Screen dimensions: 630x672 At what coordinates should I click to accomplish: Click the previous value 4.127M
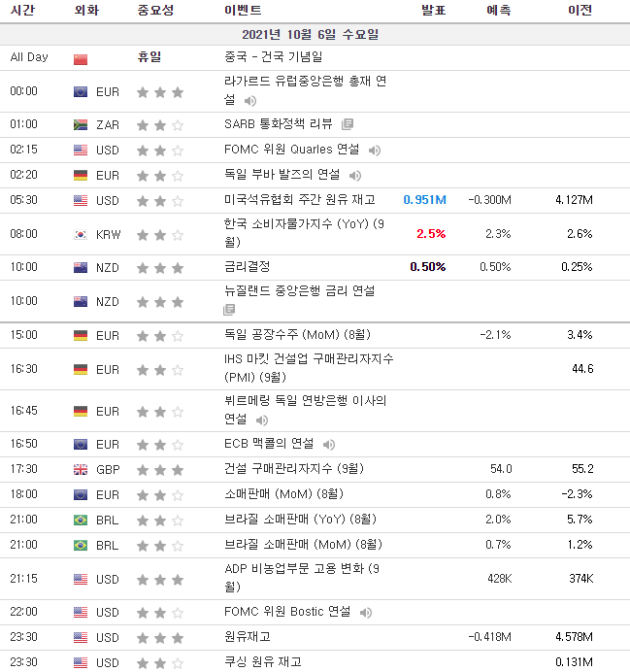tap(574, 200)
